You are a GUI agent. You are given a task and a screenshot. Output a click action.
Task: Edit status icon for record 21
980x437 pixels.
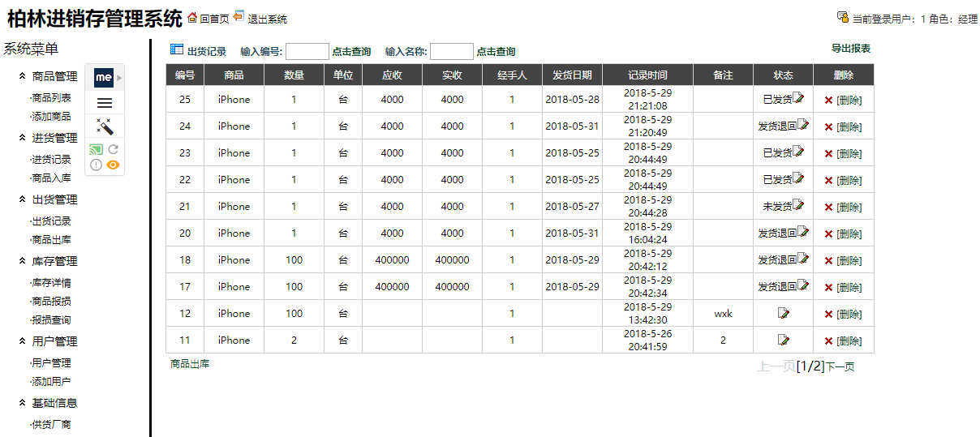(x=798, y=205)
